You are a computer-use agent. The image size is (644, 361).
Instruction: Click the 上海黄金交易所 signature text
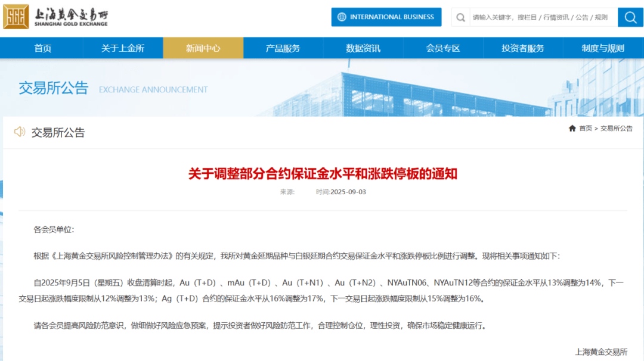pyautogui.click(x=601, y=351)
